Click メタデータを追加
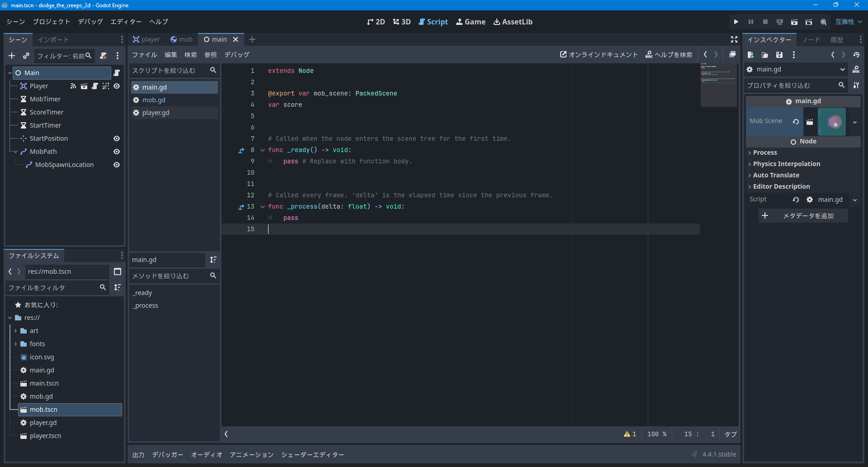Viewport: 868px width, 467px height. pos(803,216)
